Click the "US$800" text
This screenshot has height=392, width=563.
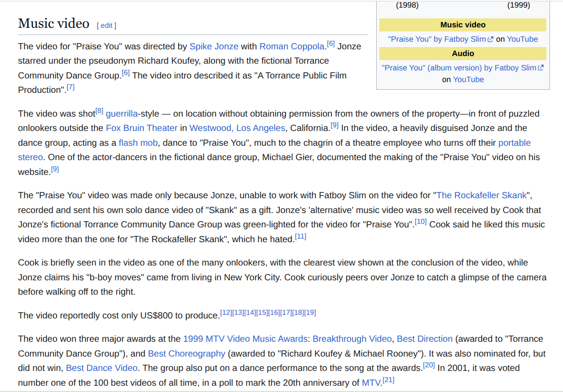coord(156,316)
